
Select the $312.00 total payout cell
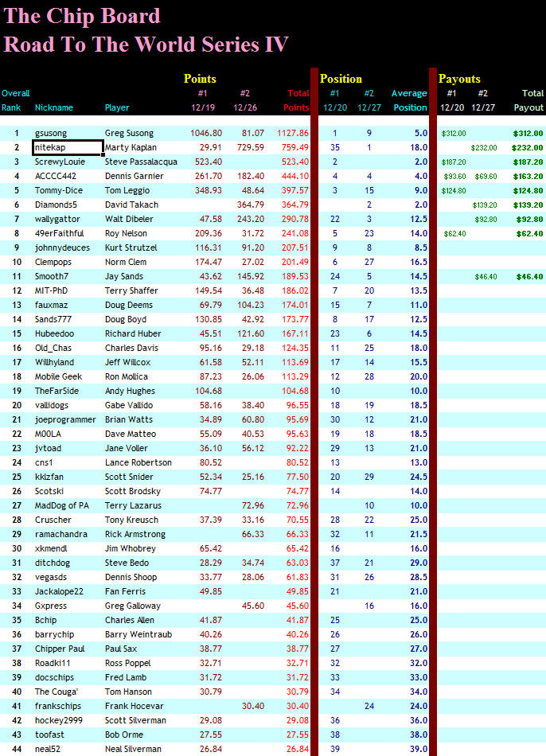pos(528,134)
